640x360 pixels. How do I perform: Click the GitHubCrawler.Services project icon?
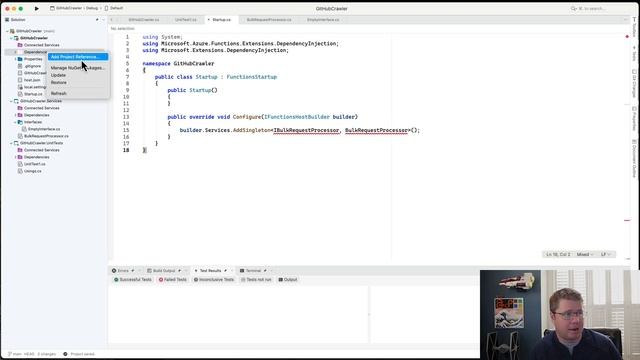(16, 101)
